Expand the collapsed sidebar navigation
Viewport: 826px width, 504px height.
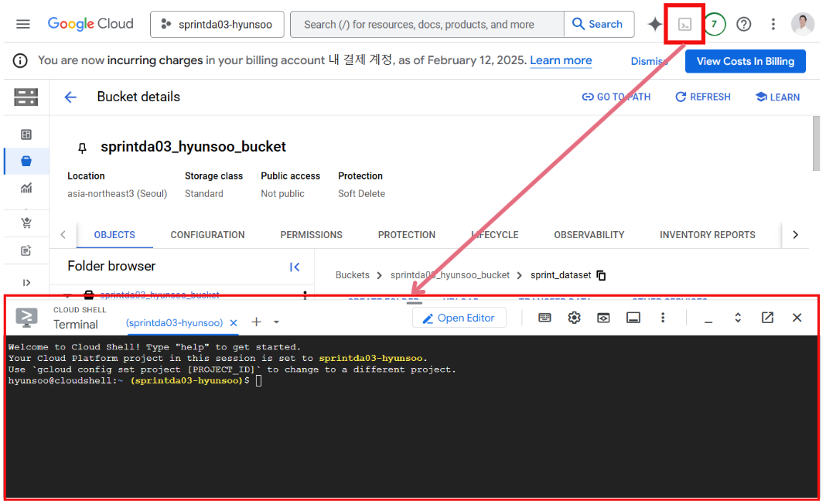(26, 283)
